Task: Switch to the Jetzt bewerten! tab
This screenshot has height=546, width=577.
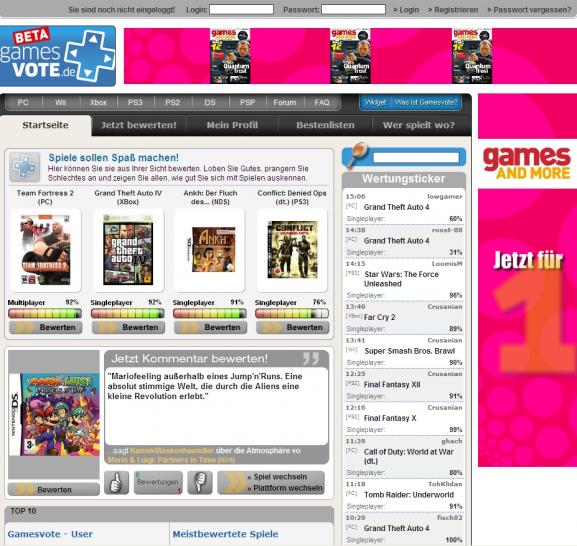Action: [x=139, y=125]
